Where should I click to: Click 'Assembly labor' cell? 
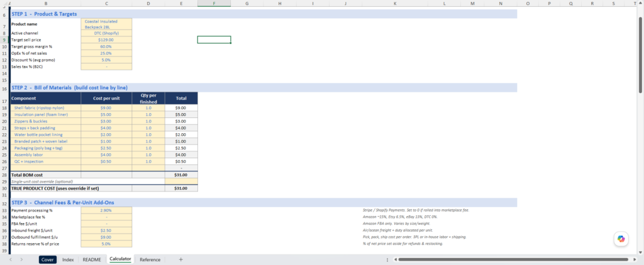(x=45, y=154)
